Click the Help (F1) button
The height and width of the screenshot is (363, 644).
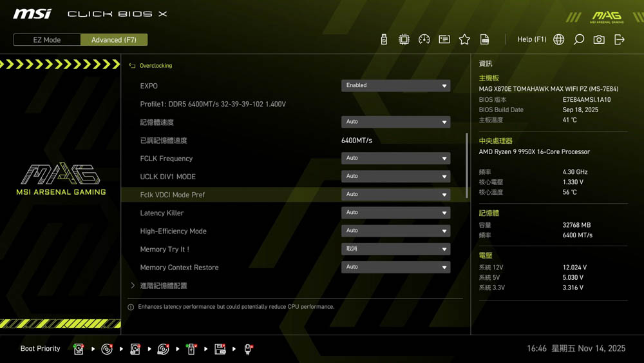(x=531, y=39)
